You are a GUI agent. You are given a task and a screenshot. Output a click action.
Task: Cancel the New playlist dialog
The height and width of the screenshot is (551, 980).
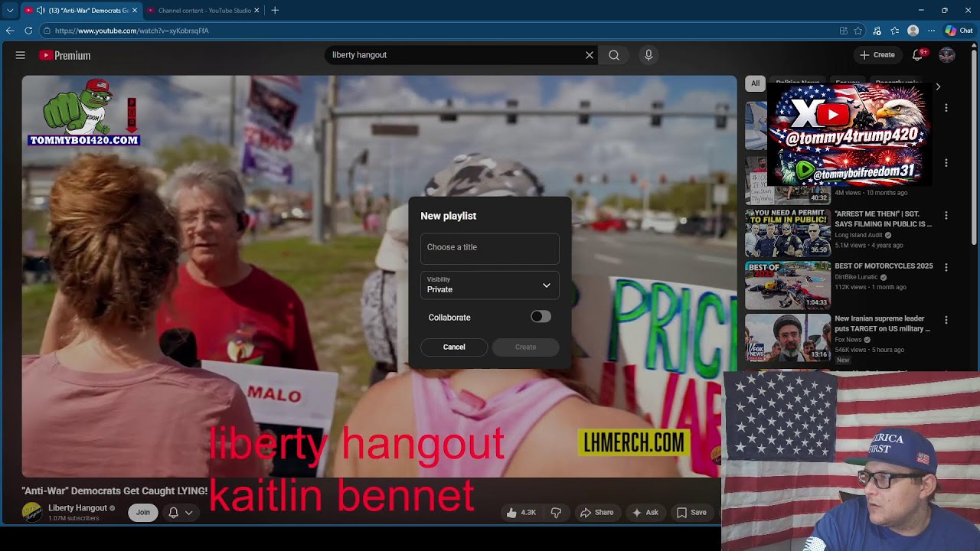tap(454, 347)
